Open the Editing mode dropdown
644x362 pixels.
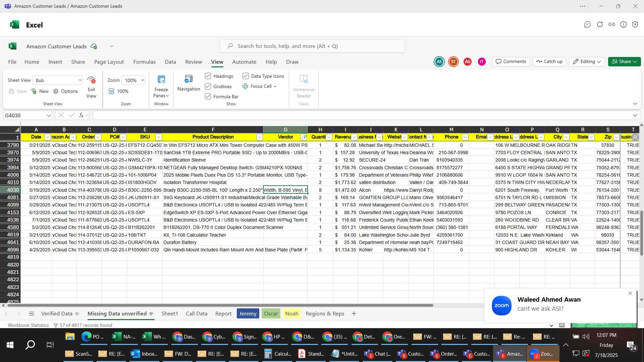tap(587, 62)
